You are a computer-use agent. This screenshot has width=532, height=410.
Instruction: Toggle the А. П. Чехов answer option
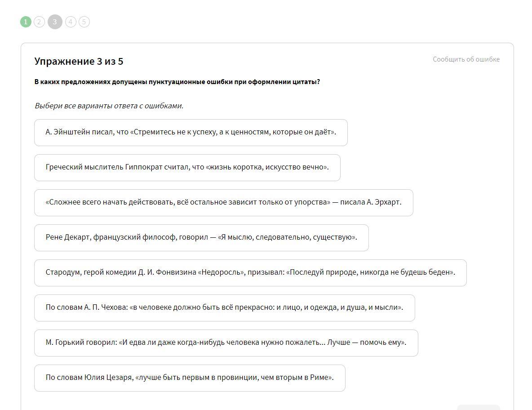tap(224, 307)
